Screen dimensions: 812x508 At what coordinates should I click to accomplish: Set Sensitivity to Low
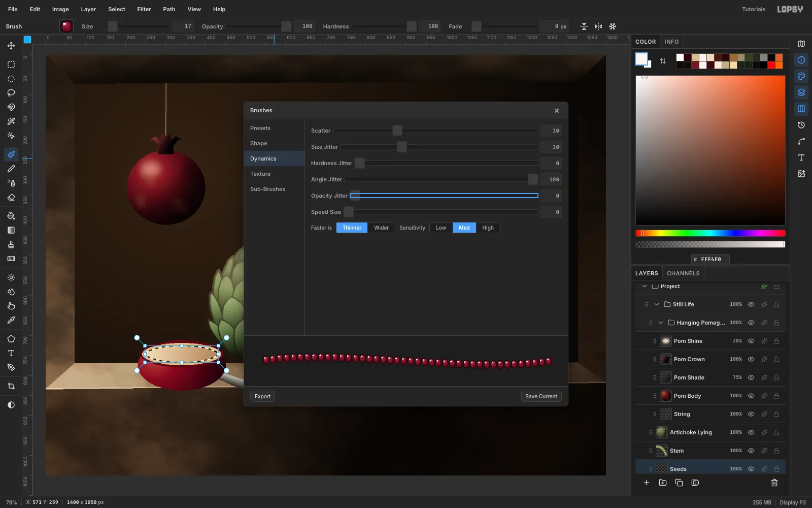coord(441,228)
